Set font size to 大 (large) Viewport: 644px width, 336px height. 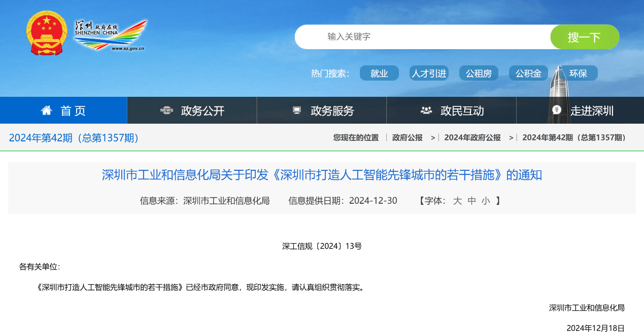point(457,201)
